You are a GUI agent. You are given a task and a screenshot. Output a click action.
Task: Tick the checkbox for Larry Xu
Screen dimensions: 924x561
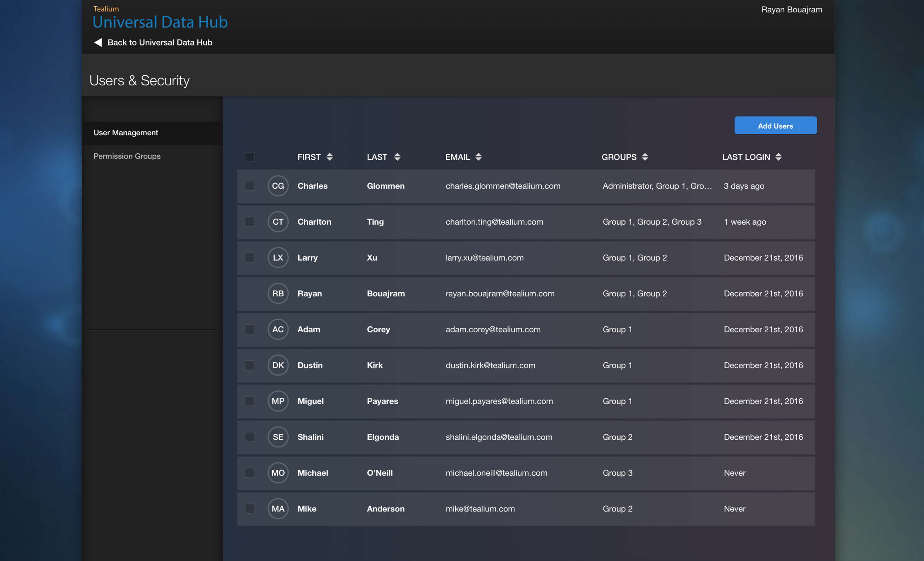coord(250,258)
